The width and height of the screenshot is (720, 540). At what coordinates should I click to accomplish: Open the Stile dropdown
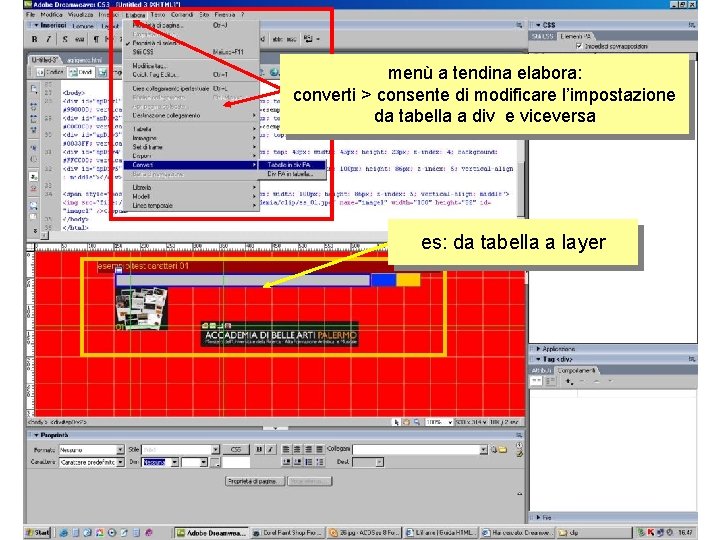coord(215,450)
